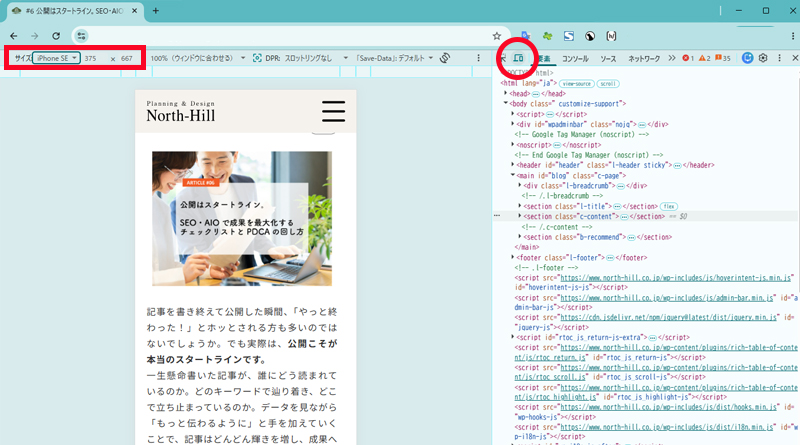Bookmark this page with star icon

pyautogui.click(x=497, y=36)
